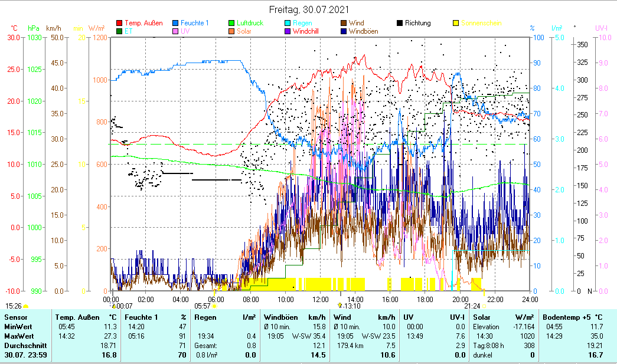Click the '12:00' time axis label
This screenshot has width=617, height=364.
[320, 300]
